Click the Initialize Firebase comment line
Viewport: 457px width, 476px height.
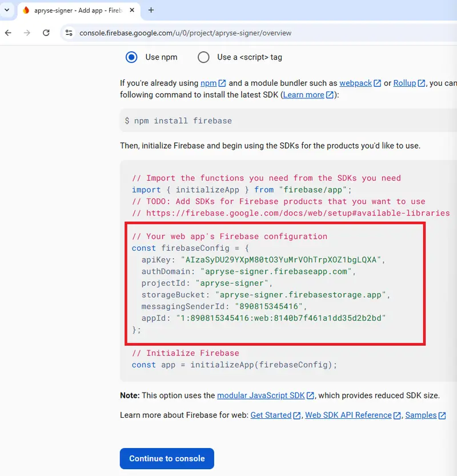tap(186, 353)
